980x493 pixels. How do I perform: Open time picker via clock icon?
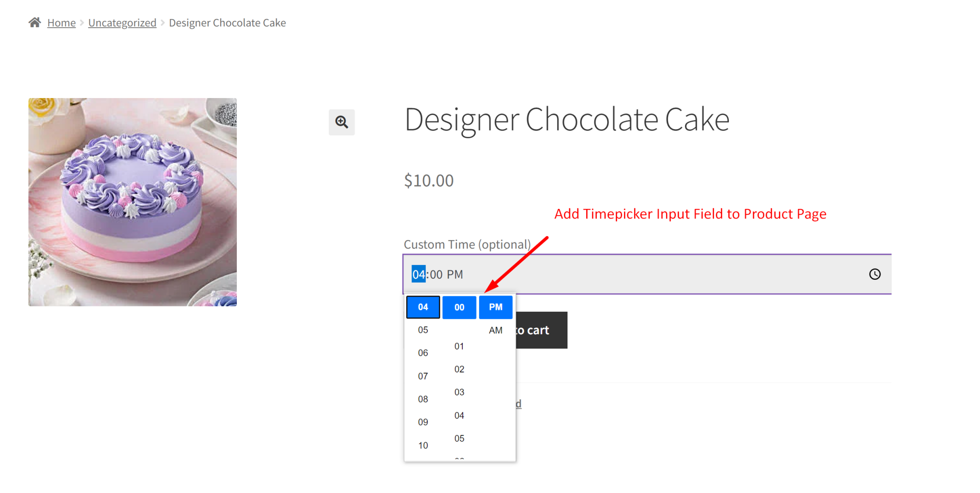coord(875,274)
